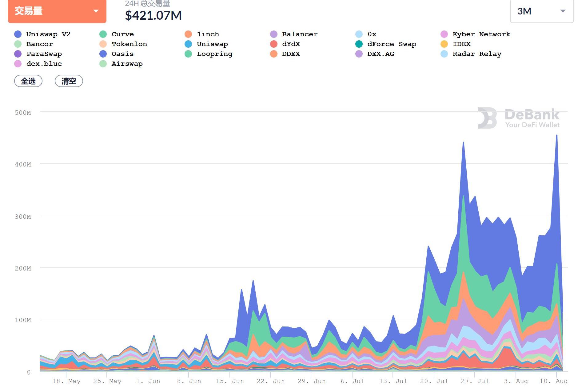The image size is (582, 392).
Task: Toggle the Curve series in legend
Action: (122, 34)
